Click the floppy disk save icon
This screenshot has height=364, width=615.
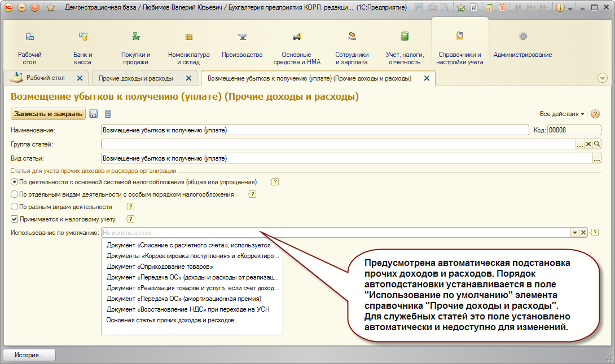pos(93,114)
